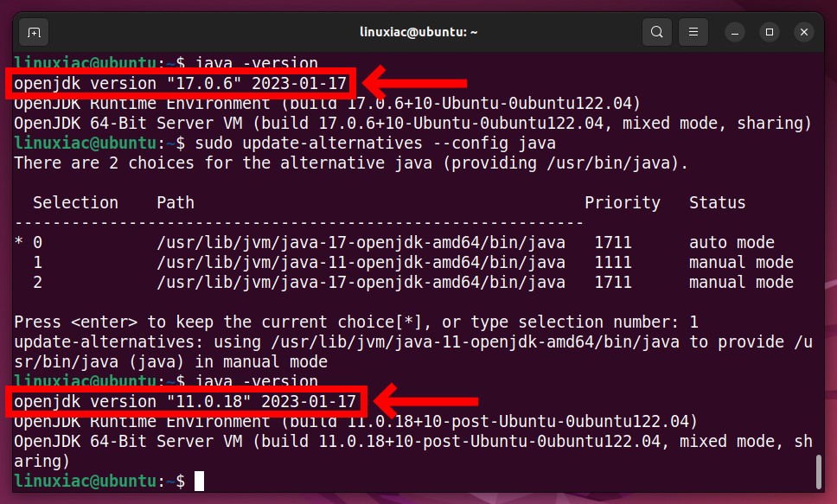Close the terminal window
This screenshot has height=504, width=837.
804,33
